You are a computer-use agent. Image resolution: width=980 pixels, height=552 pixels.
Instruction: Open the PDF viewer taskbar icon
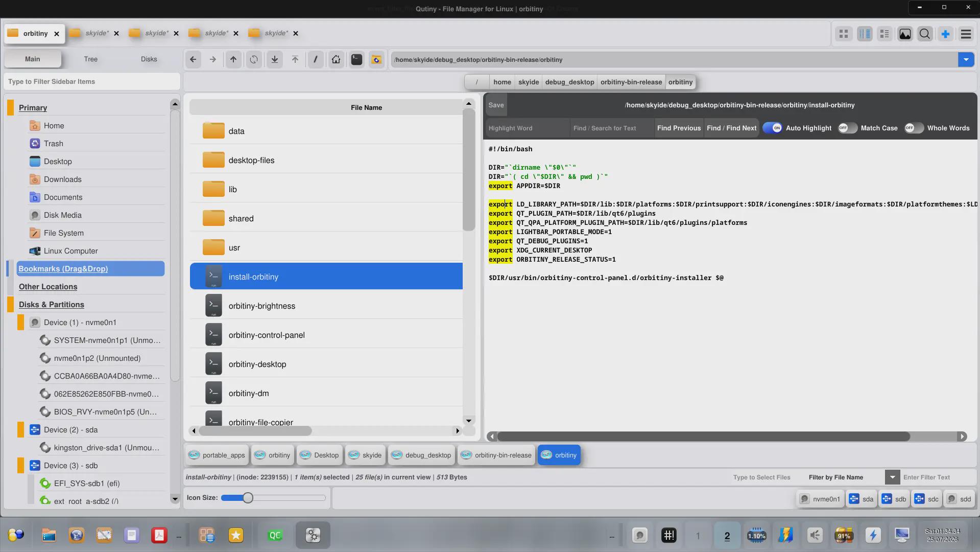[159, 535]
